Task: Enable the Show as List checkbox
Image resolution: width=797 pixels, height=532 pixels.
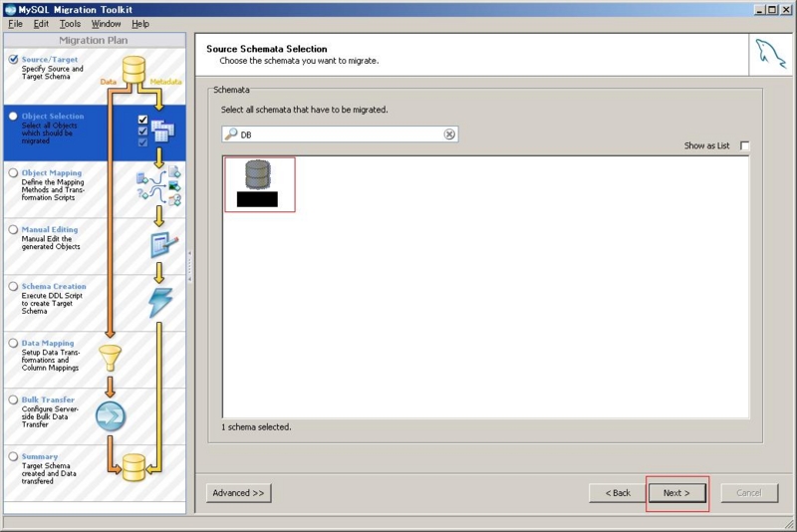Action: pyautogui.click(x=744, y=145)
